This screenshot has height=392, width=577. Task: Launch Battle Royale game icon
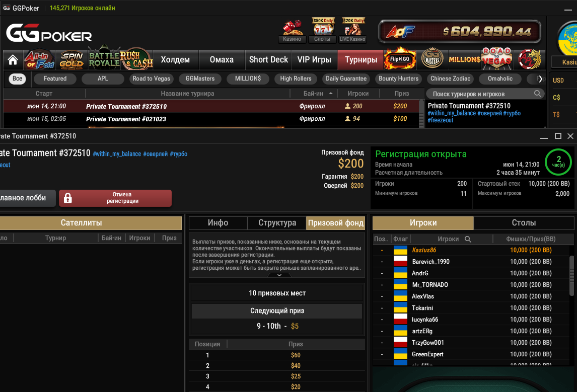point(104,59)
